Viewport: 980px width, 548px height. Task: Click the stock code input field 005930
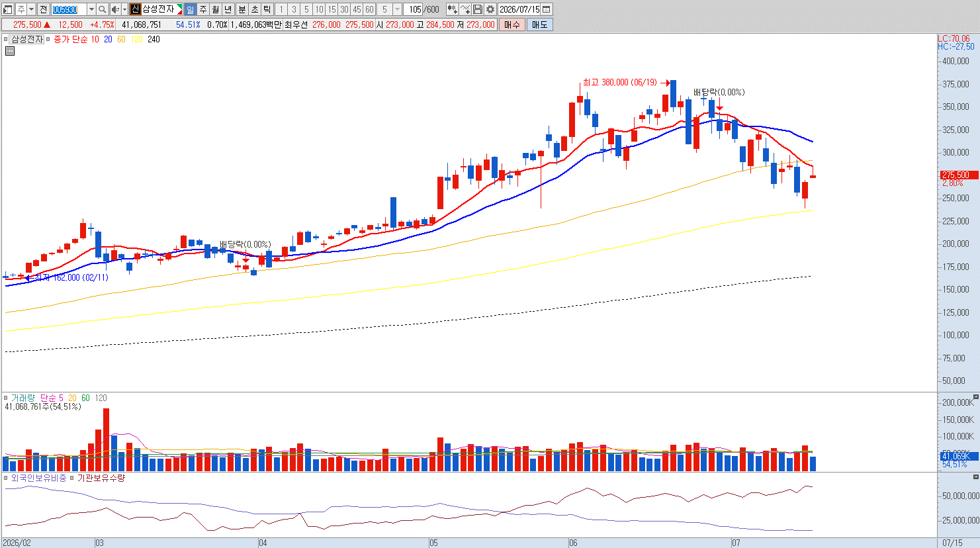pyautogui.click(x=69, y=9)
